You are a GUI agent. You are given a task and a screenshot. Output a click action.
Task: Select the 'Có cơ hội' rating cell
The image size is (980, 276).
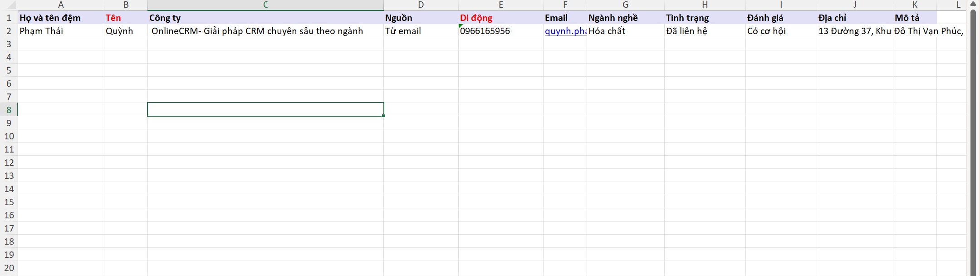(x=781, y=31)
